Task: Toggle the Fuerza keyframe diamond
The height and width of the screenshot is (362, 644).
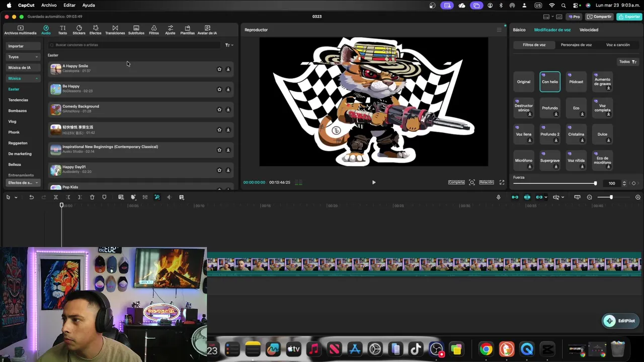Action: (633, 184)
